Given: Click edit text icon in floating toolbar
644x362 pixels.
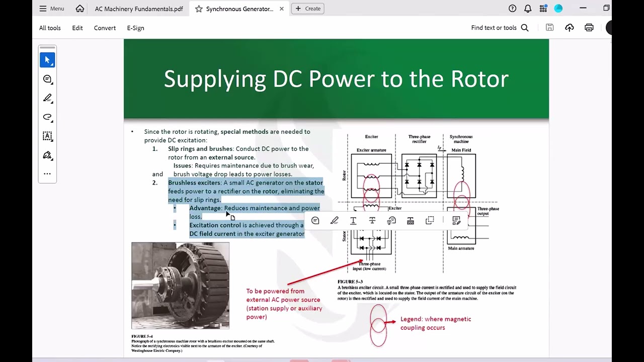Looking at the screenshot, I should (456, 221).
